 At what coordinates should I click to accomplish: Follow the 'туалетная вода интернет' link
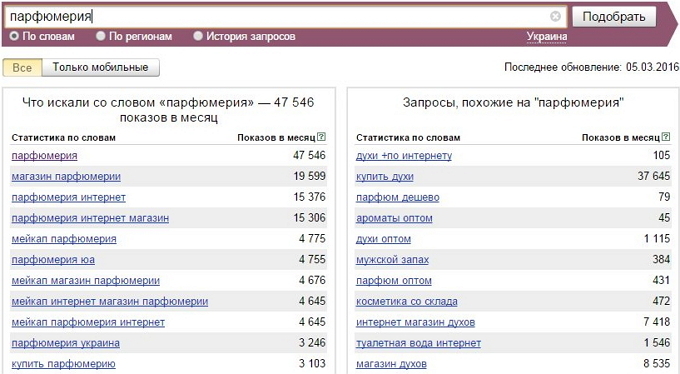pos(418,343)
